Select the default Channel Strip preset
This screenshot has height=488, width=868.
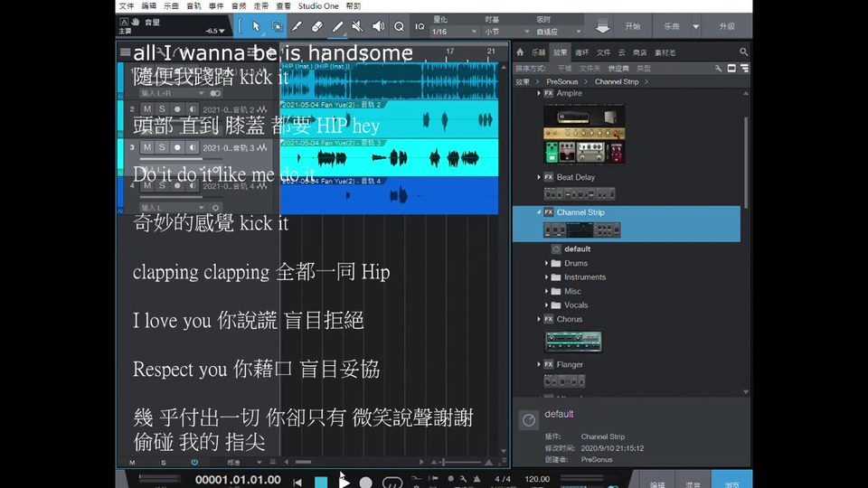(578, 249)
